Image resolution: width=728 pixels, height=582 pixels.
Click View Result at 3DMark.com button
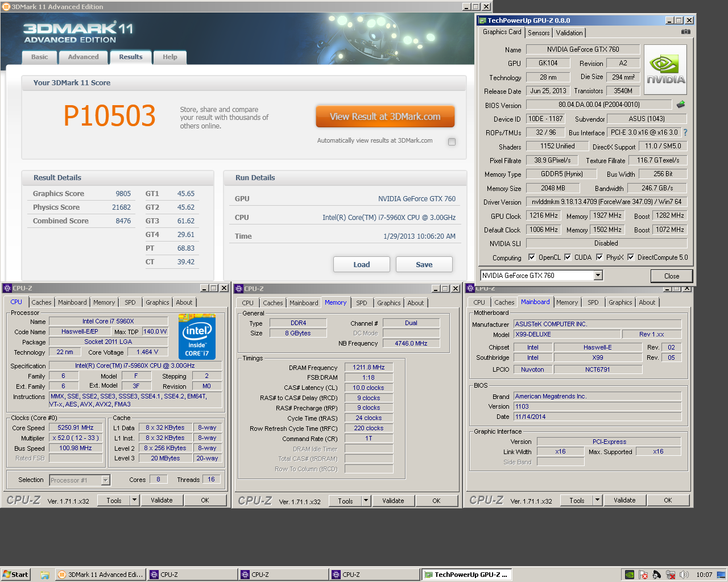pyautogui.click(x=385, y=117)
